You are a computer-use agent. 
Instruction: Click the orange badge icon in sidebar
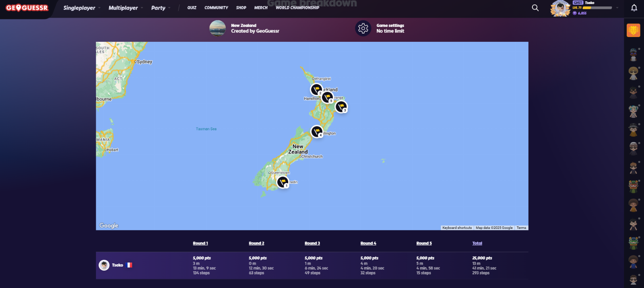633,30
